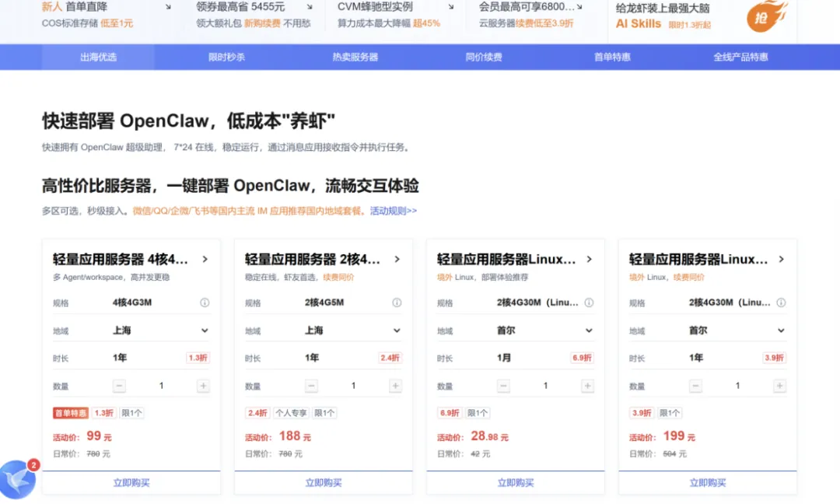Click quantity field in 2核4G5M card
Screen dimensions: 840x504
pyautogui.click(x=354, y=386)
